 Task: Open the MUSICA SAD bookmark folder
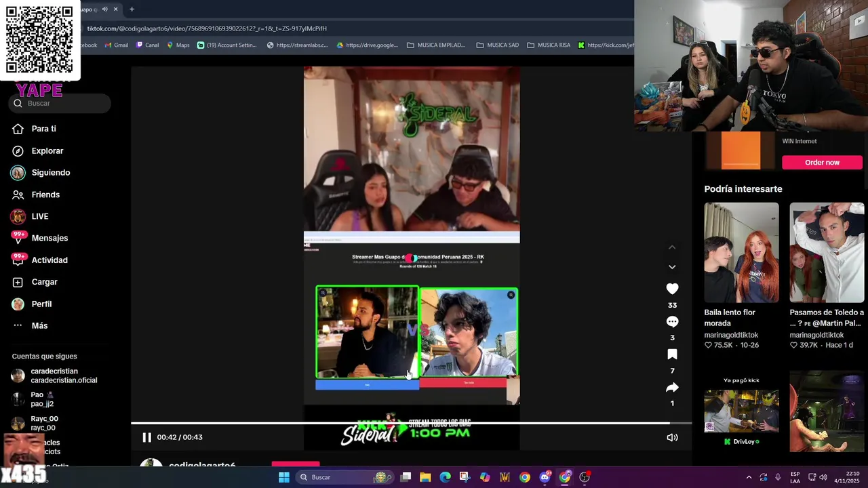click(498, 45)
